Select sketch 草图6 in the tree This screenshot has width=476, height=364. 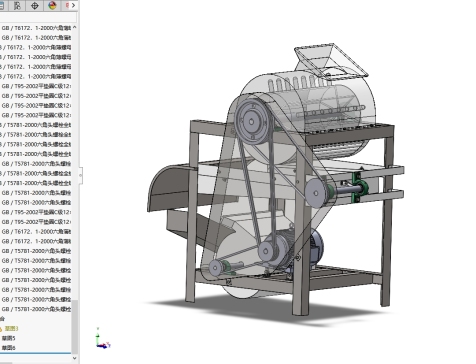[x=8, y=348]
